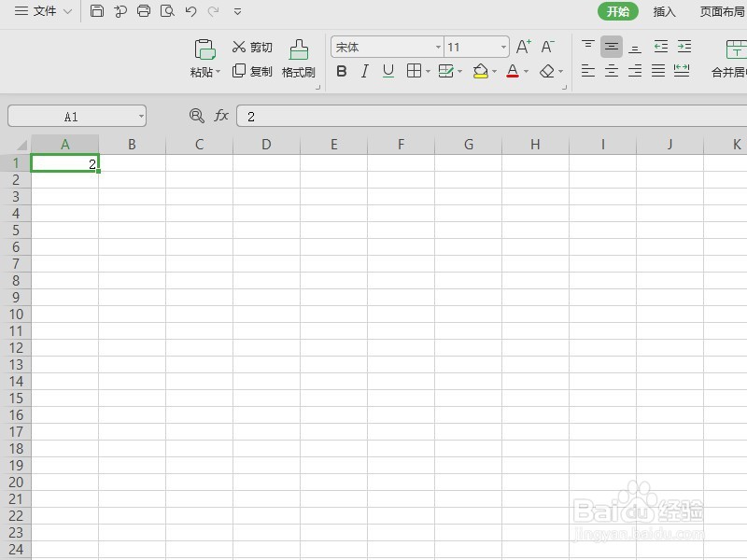Align text to top of cell
The height and width of the screenshot is (560, 747).
pos(588,46)
